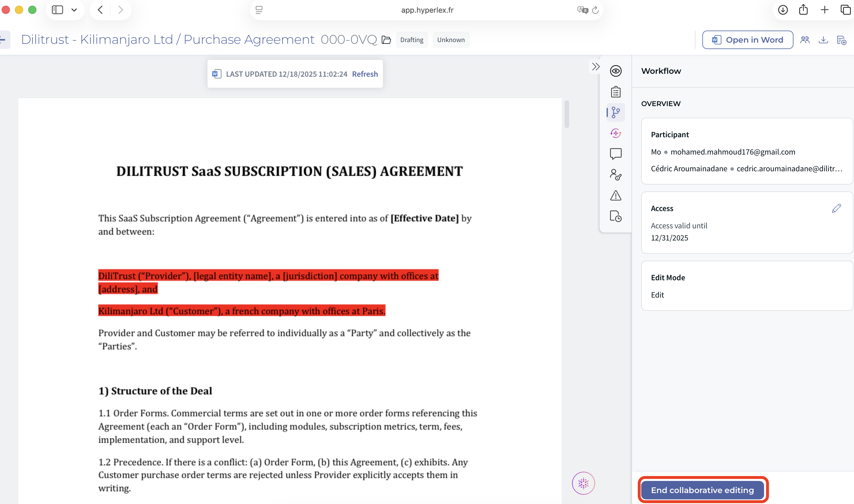Open the document history clock icon

[615, 216]
